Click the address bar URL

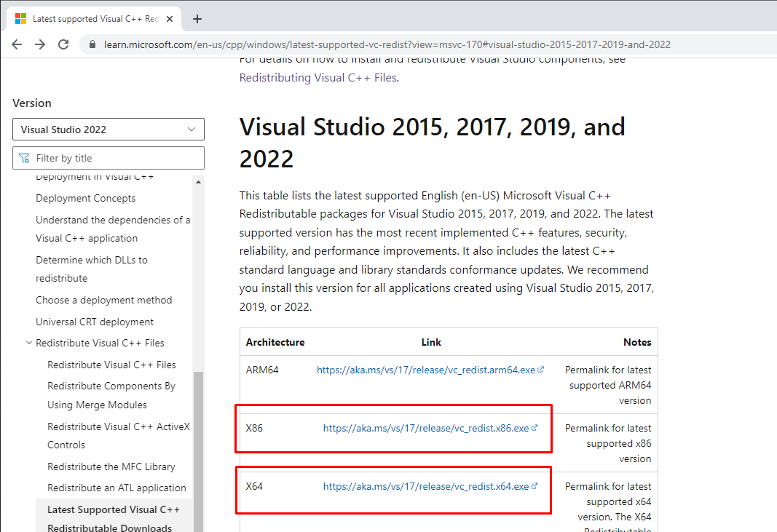click(x=386, y=44)
